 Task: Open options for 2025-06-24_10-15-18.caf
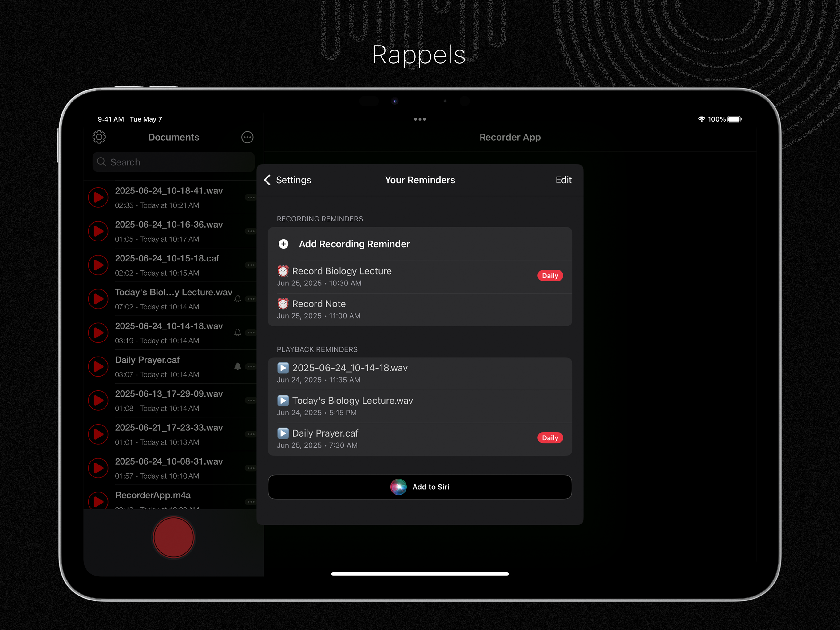[x=251, y=265]
